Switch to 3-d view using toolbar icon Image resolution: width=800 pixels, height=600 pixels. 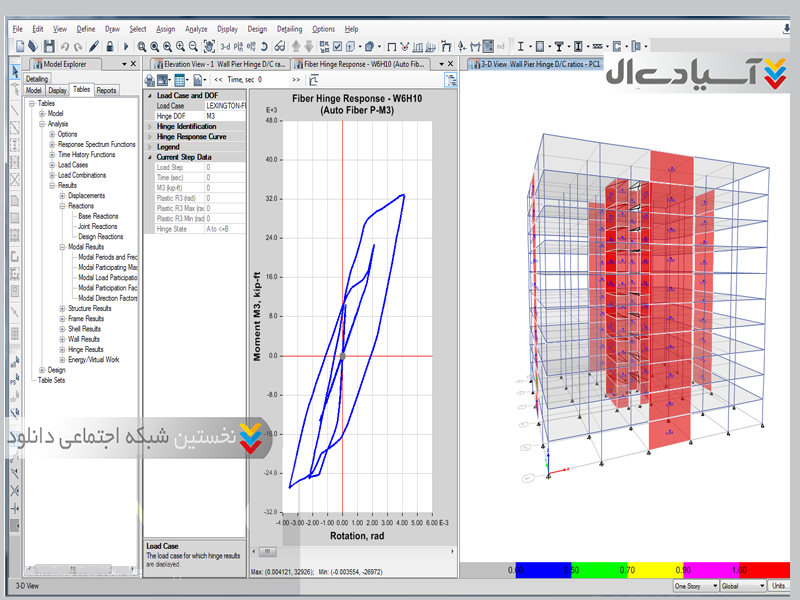(x=224, y=46)
